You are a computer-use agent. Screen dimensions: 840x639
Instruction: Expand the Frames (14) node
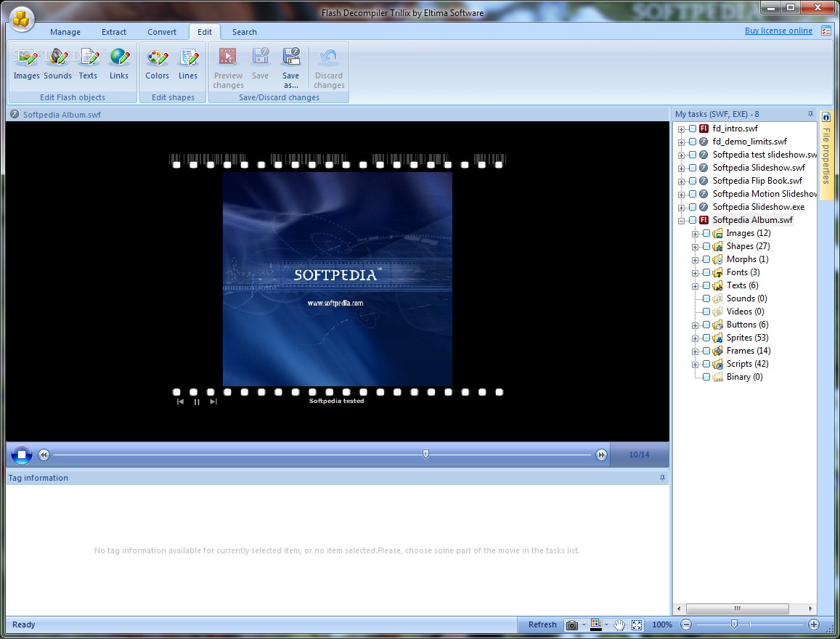695,351
